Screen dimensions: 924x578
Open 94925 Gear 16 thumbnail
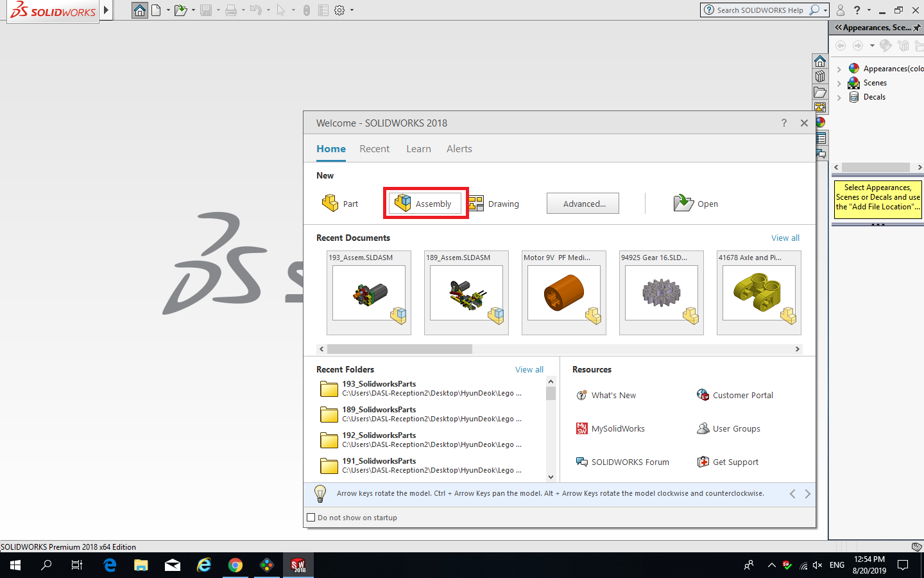click(x=662, y=293)
